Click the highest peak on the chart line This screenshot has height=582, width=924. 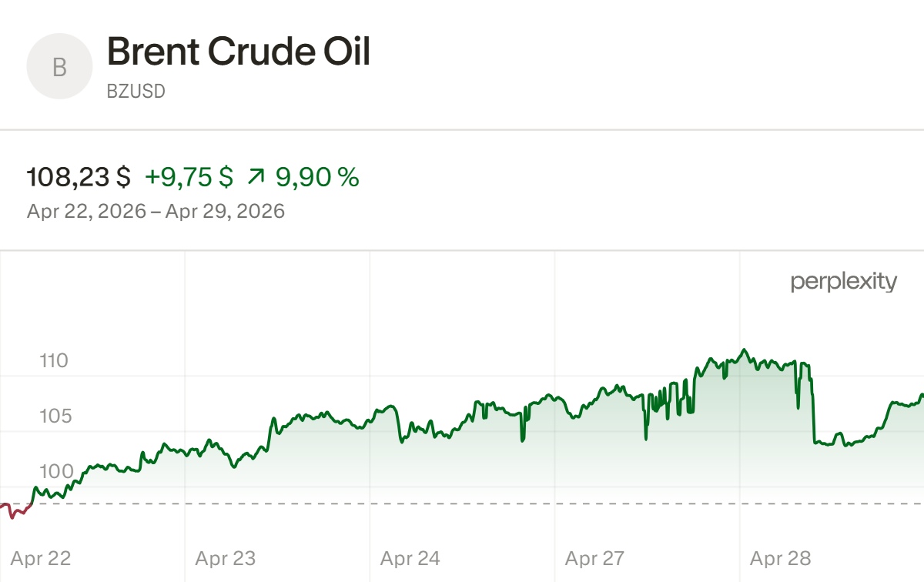(x=744, y=350)
